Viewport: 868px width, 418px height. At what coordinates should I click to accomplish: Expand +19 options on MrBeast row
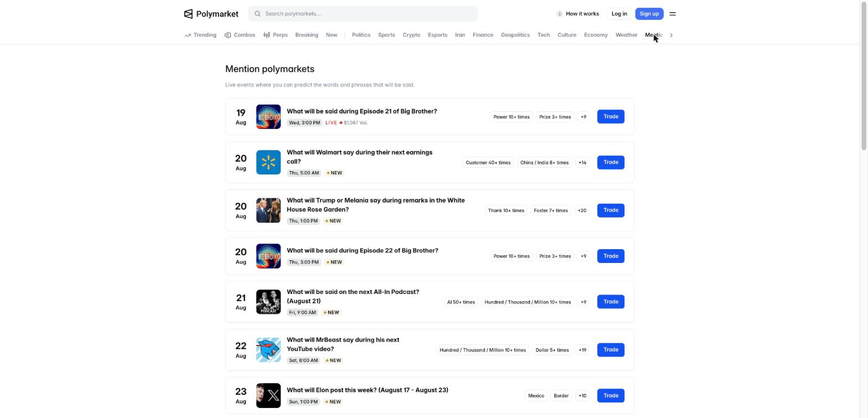point(582,350)
